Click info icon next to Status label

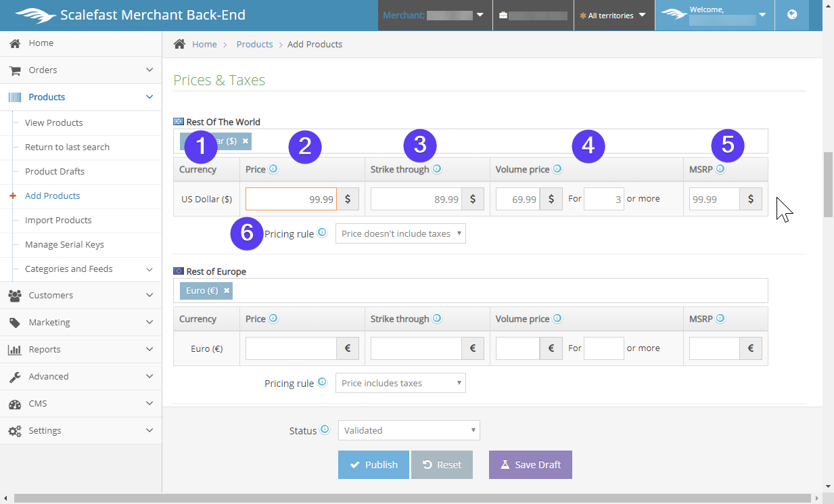(x=325, y=430)
